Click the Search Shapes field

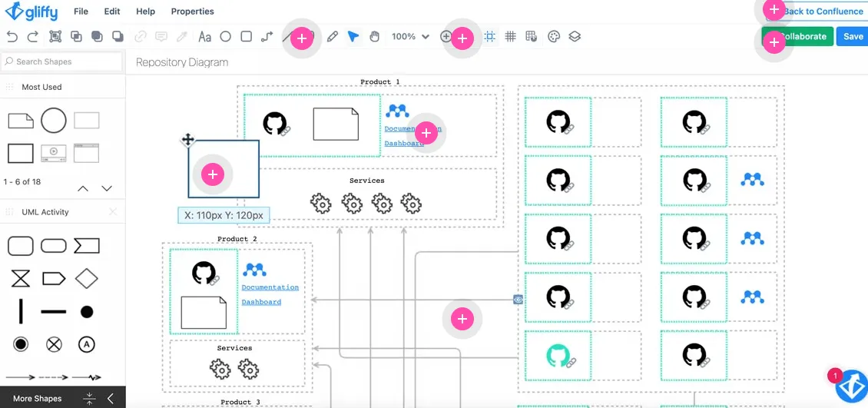[61, 61]
